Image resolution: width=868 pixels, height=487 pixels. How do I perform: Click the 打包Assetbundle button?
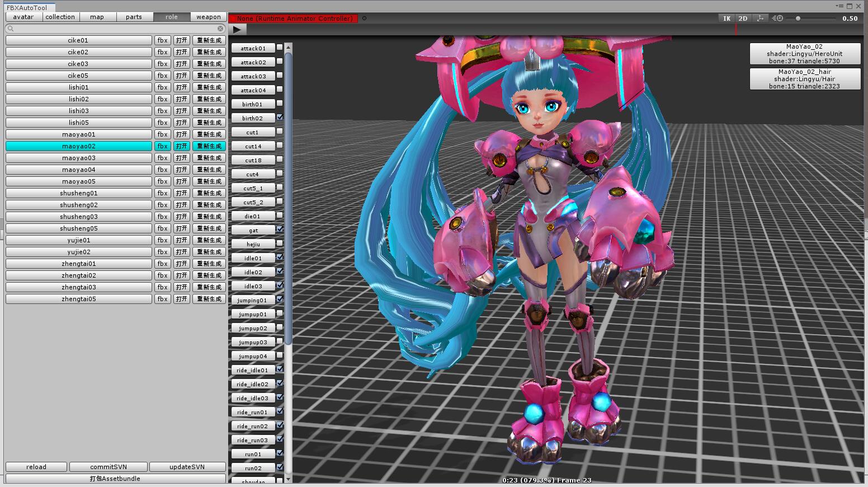pos(116,479)
